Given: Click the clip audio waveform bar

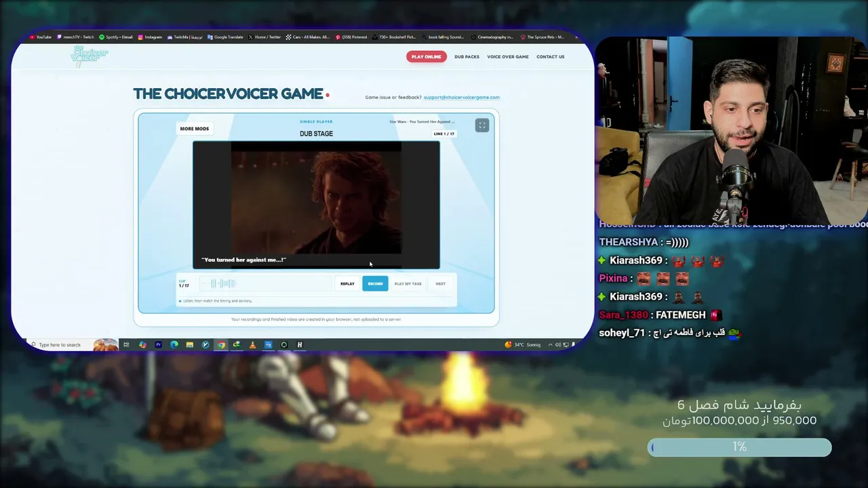Looking at the screenshot, I should [x=264, y=283].
